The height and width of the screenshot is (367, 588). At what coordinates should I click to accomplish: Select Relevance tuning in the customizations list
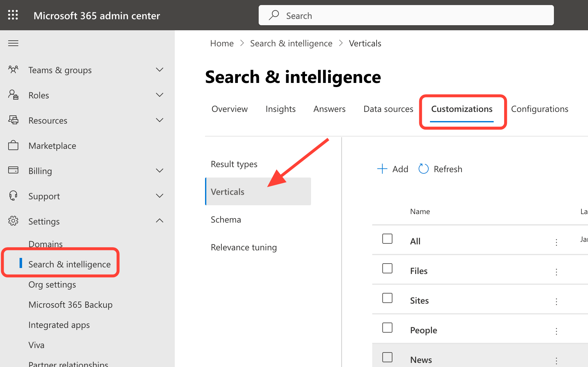[x=244, y=248]
